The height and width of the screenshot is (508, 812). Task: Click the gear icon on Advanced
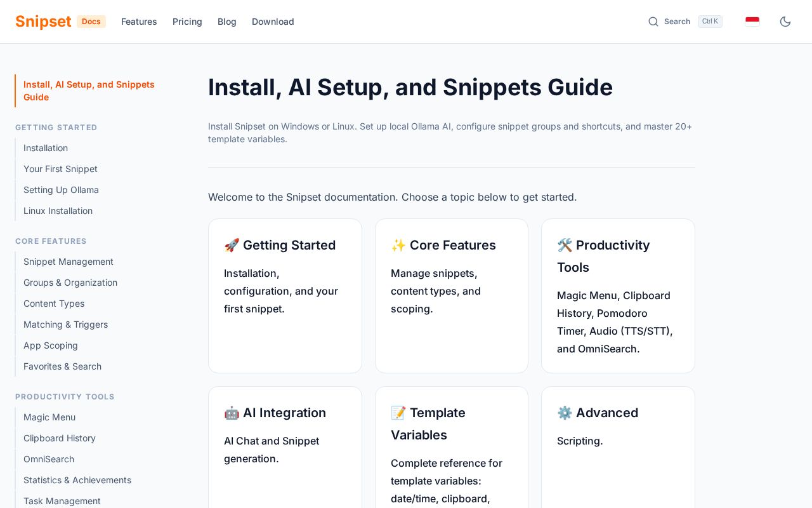(x=565, y=413)
